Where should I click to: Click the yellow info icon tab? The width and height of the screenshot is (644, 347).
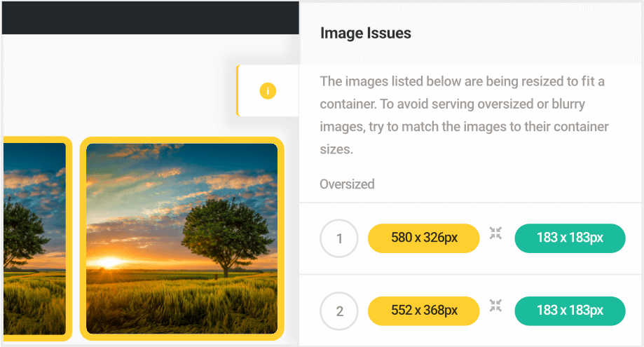coord(268,91)
